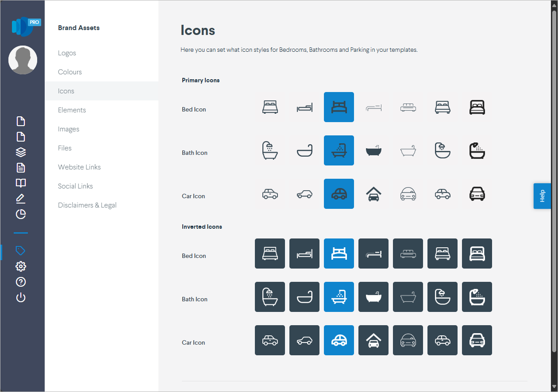Viewport: 558px width, 392px height.
Task: Open the lined document icon in sidebar
Action: tap(21, 168)
